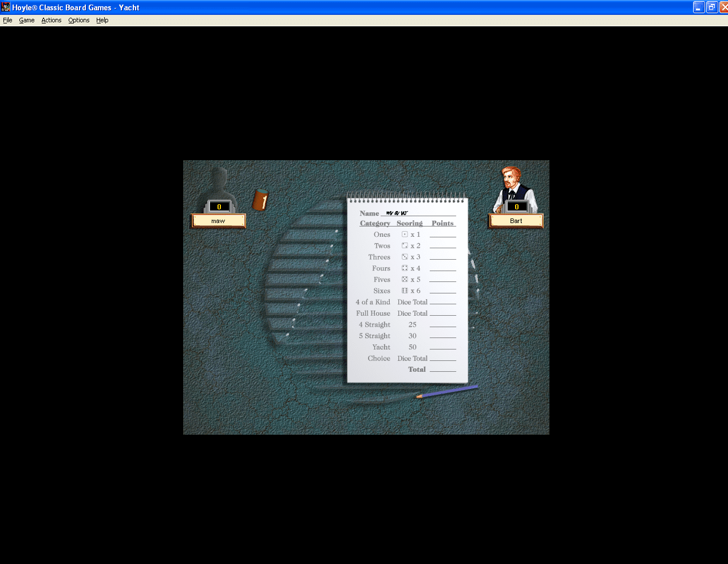
Task: Click the Bart player name plate
Action: coord(516,221)
